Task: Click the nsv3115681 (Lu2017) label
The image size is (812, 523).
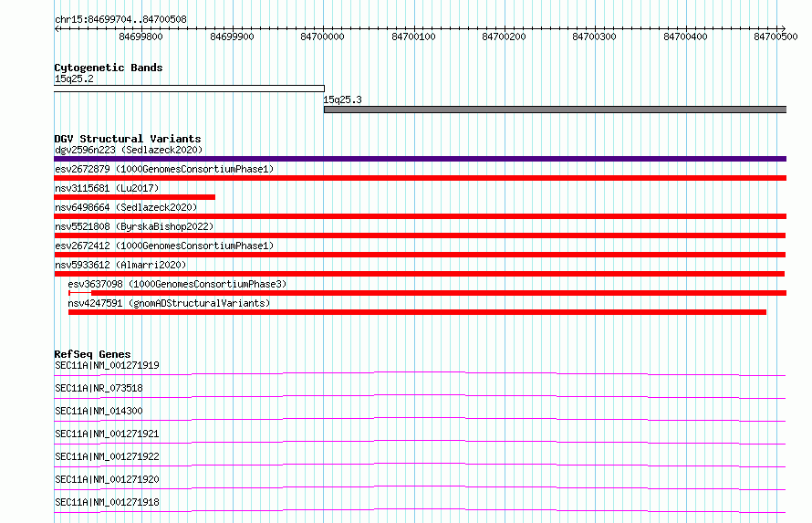Action: pyautogui.click(x=107, y=188)
